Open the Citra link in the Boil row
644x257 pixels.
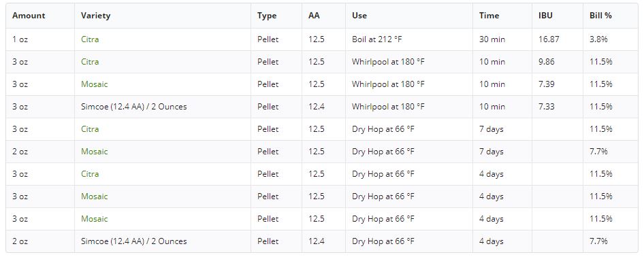click(x=90, y=39)
